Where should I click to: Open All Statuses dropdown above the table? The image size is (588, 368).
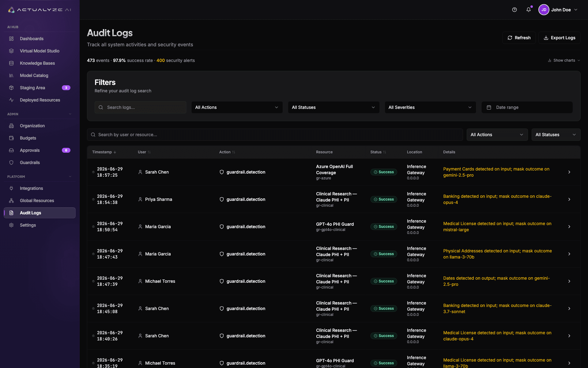556,135
